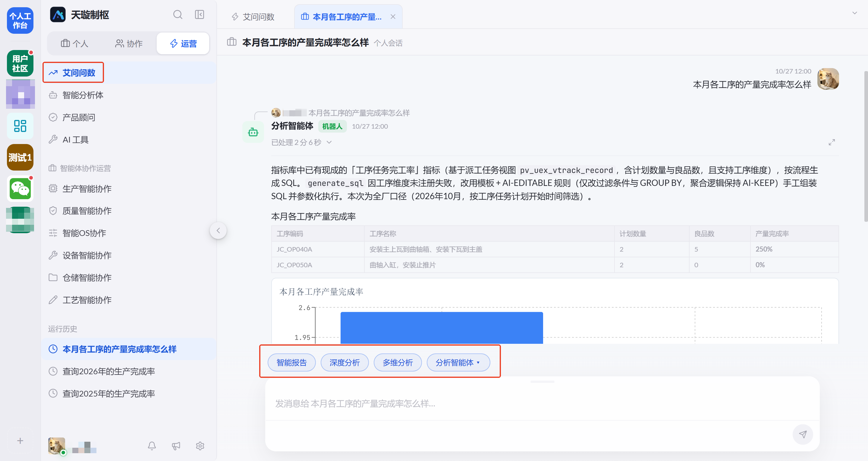This screenshot has height=461, width=868.
Task: Click the quoted message 本月各工序的产量完成率怎么样
Action: 359,113
